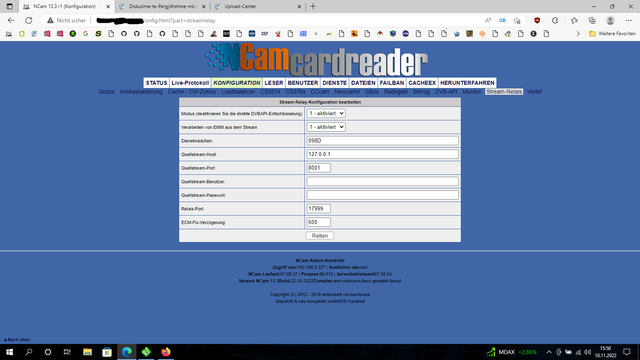Reload the page with the refresh icon
640x360 pixels.
29,20
